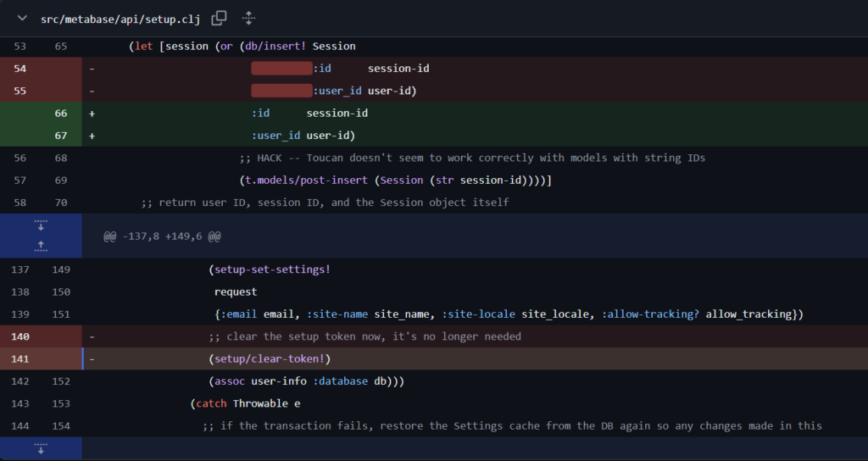Select deleted line number 54
868x461 pixels.
[x=20, y=69]
